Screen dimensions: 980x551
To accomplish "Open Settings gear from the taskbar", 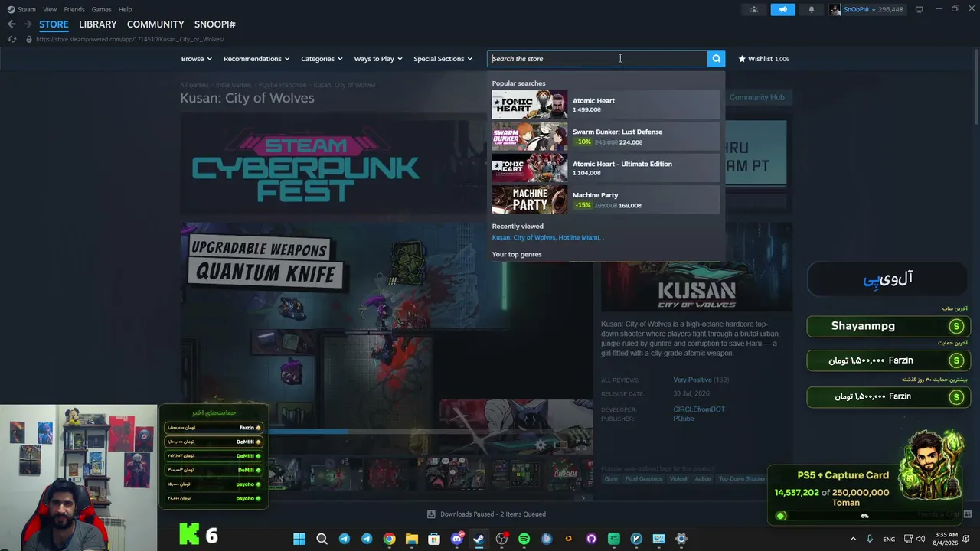I will coord(681,539).
